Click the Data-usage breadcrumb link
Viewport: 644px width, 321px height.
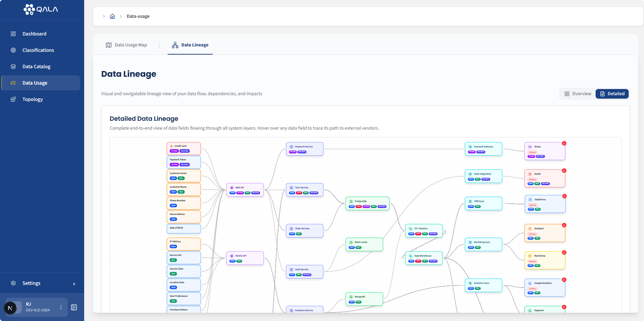(x=138, y=16)
